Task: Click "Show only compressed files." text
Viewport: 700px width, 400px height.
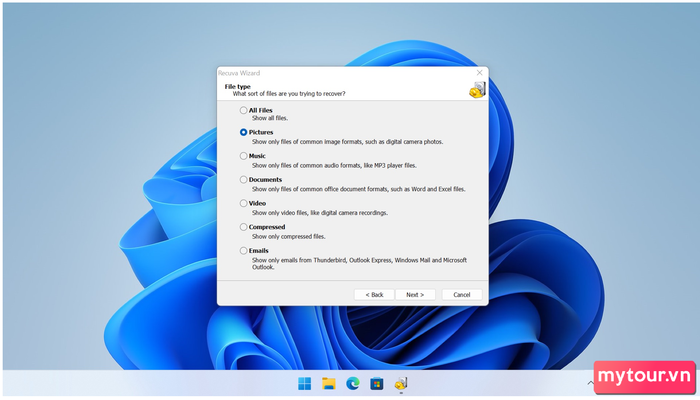Action: pos(288,237)
